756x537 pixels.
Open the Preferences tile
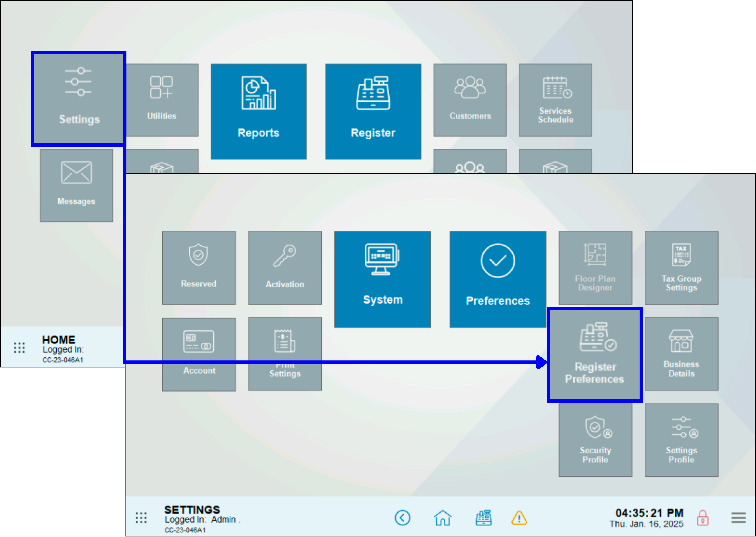click(498, 279)
